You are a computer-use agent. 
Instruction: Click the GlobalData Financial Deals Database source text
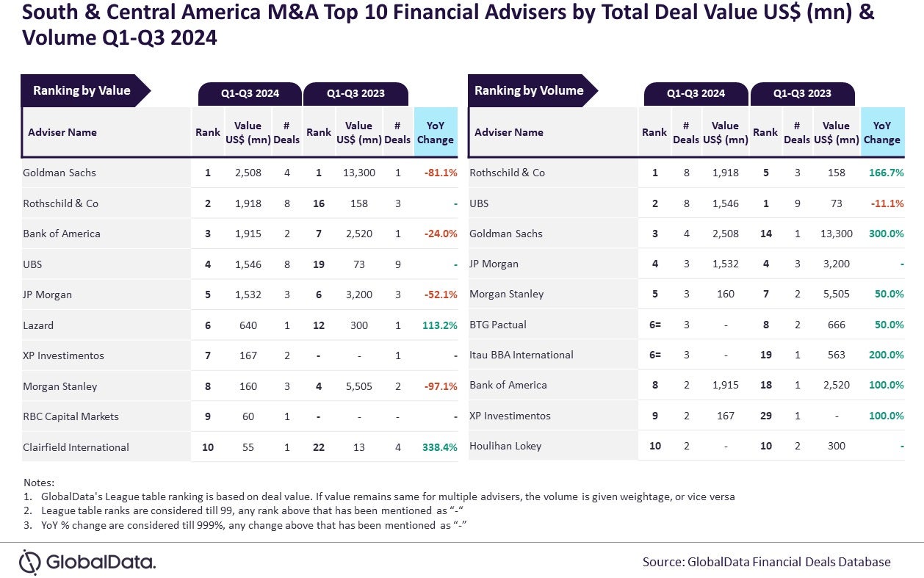pyautogui.click(x=766, y=562)
